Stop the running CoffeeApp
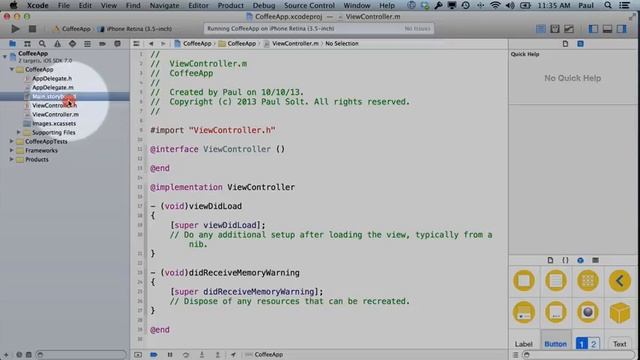Image resolution: width=640 pixels, height=360 pixels. [32, 29]
